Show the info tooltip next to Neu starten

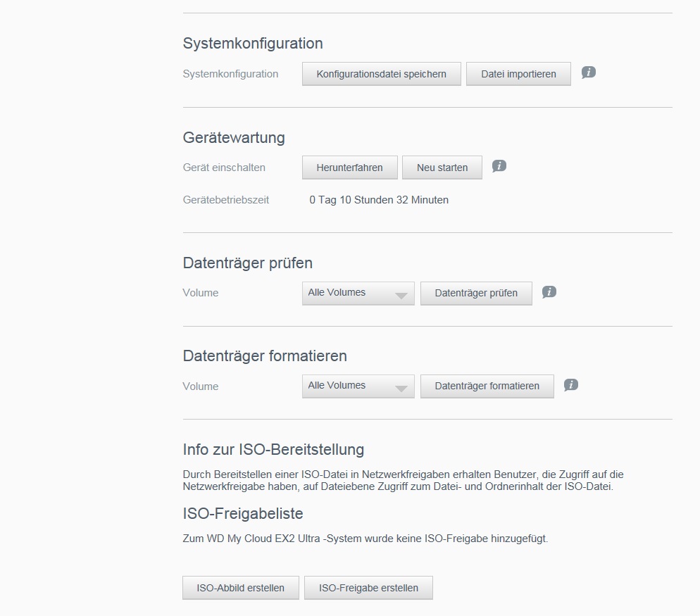coord(499,166)
